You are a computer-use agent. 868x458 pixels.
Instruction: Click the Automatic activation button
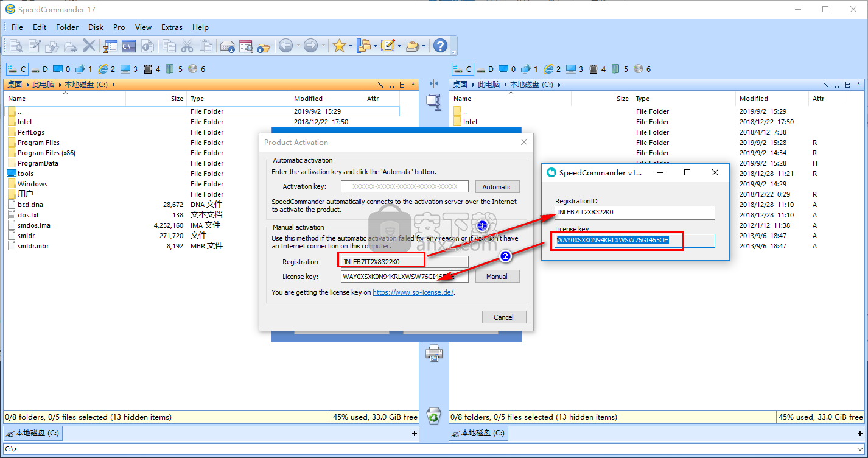pos(497,187)
